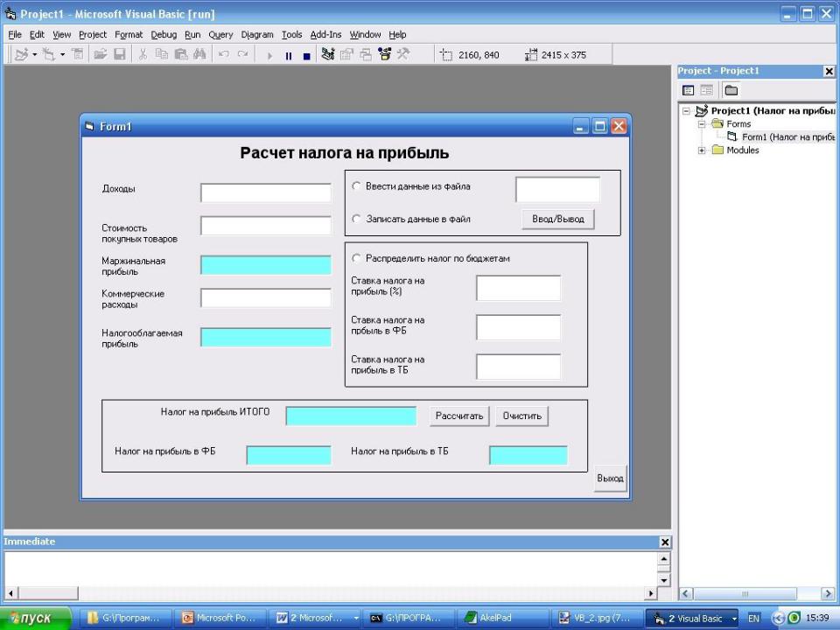The image size is (840, 630).
Task: Select 'Распределить налог по бюджетам' radio button
Action: (356, 258)
